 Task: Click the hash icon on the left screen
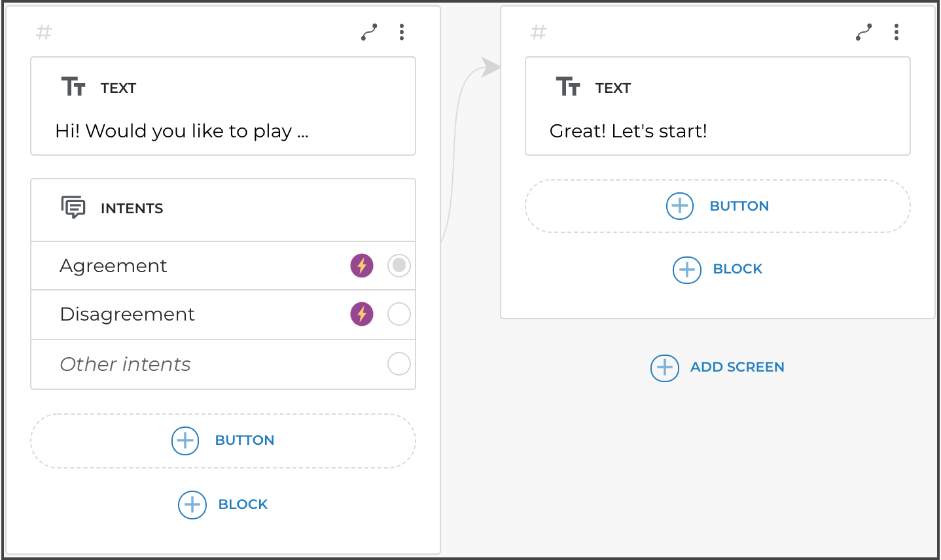(x=44, y=32)
